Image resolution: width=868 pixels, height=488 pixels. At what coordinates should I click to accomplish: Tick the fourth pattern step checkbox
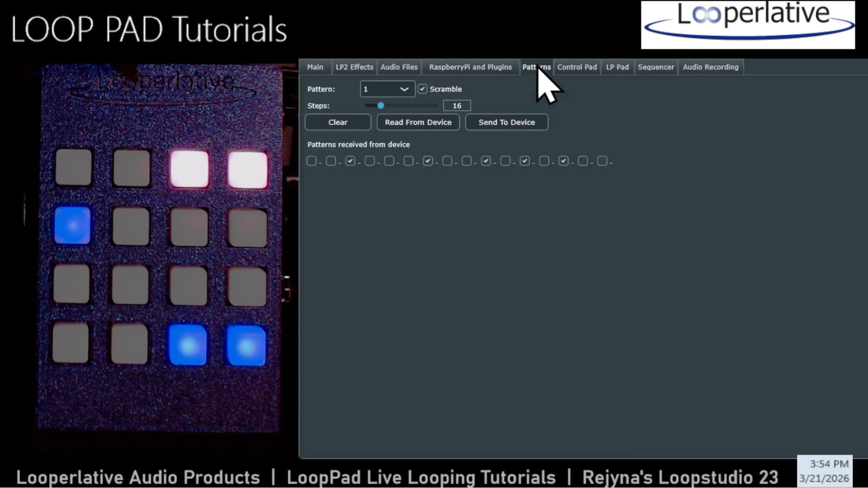pyautogui.click(x=370, y=161)
